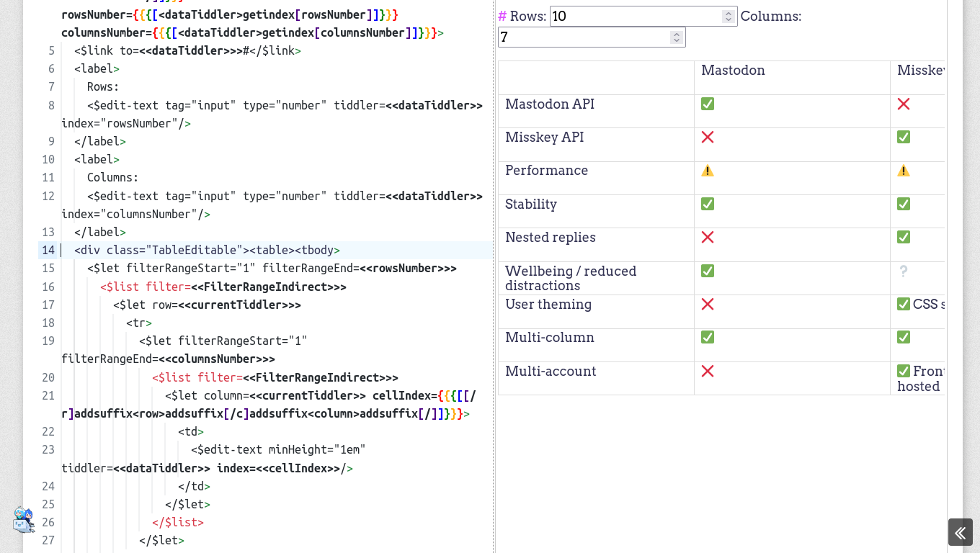Place cursor on red </$list> tag in line 26
The image size is (980, 553).
(x=178, y=522)
